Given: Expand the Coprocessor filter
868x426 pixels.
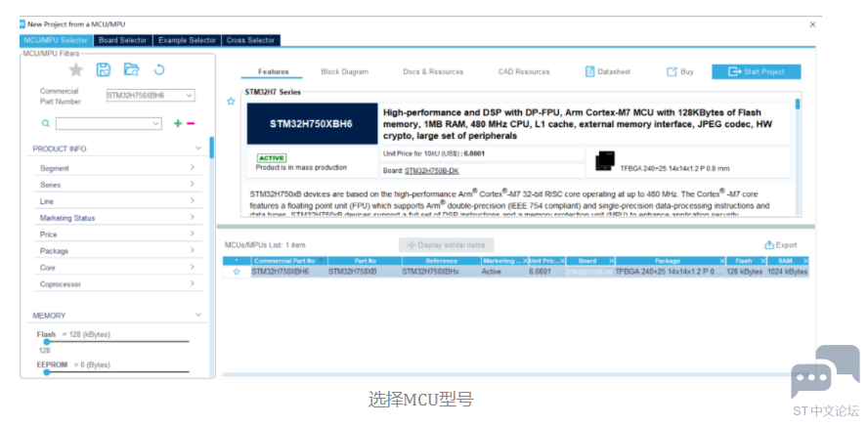Looking at the screenshot, I should pos(193,283).
